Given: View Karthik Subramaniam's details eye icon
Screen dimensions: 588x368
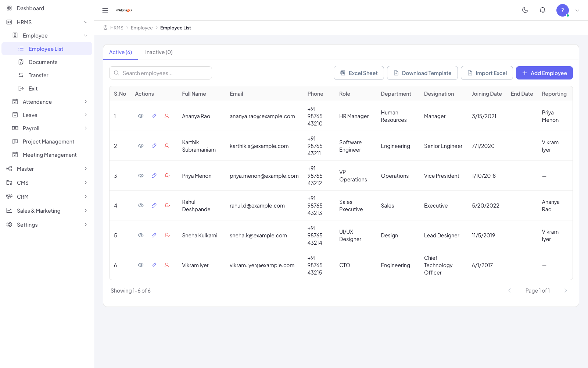Looking at the screenshot, I should pyautogui.click(x=141, y=146).
